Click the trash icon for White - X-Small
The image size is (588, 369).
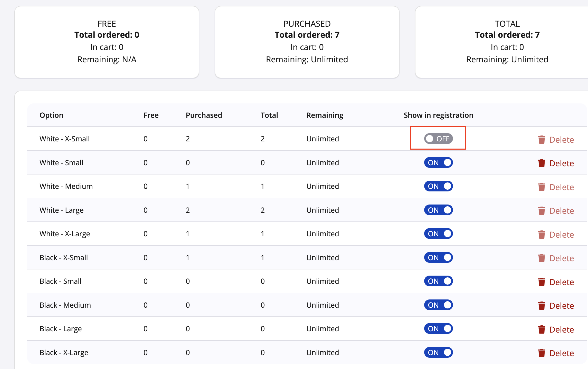541,139
